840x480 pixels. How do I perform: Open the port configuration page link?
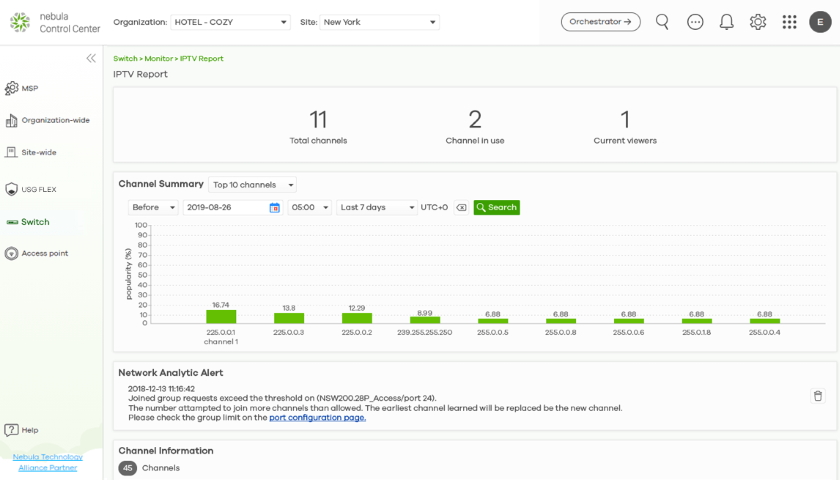(318, 417)
